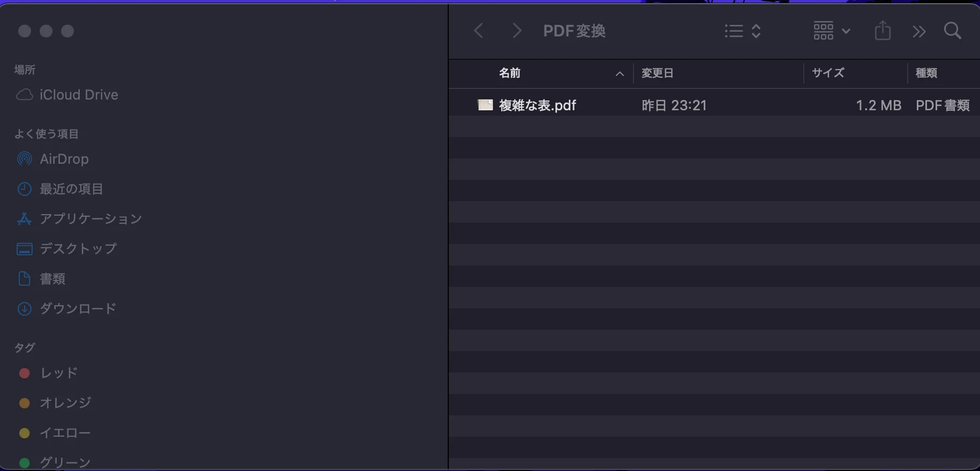Image resolution: width=980 pixels, height=471 pixels.
Task: Navigate forward using the forward arrow
Action: tap(516, 31)
